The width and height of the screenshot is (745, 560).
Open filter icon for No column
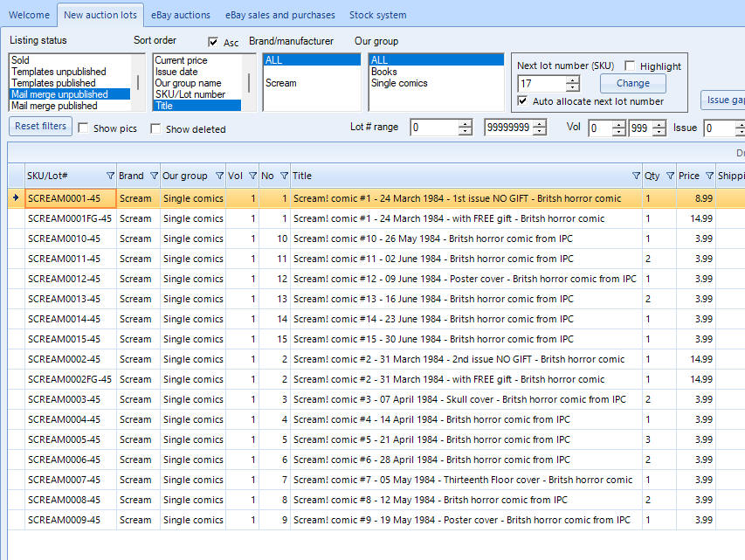point(284,176)
